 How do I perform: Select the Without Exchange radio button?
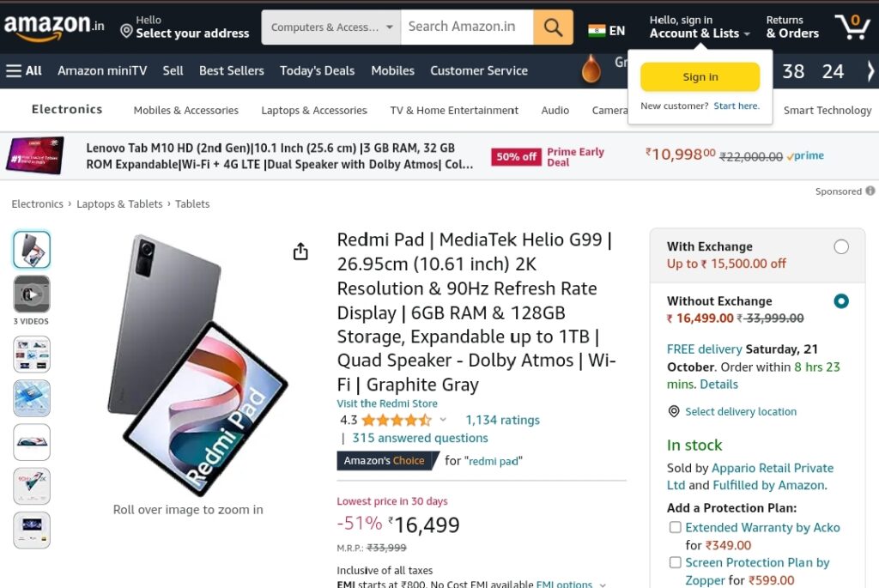841,301
